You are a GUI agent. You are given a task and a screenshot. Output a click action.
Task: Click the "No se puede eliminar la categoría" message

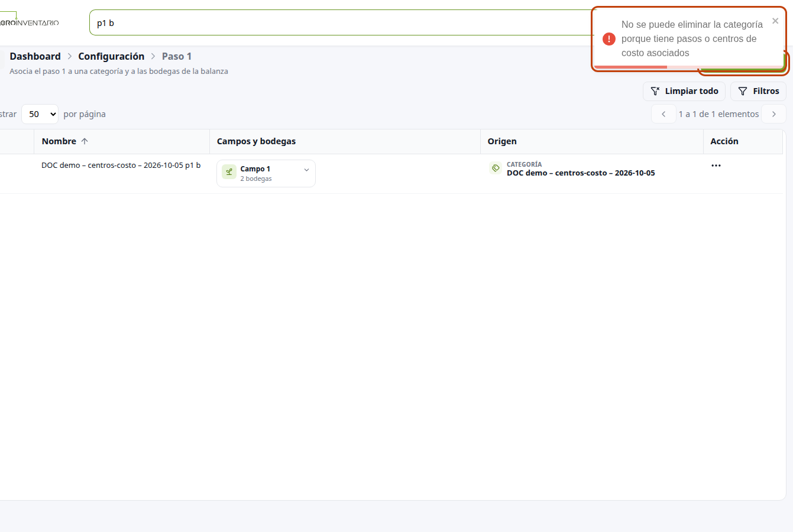tap(692, 38)
